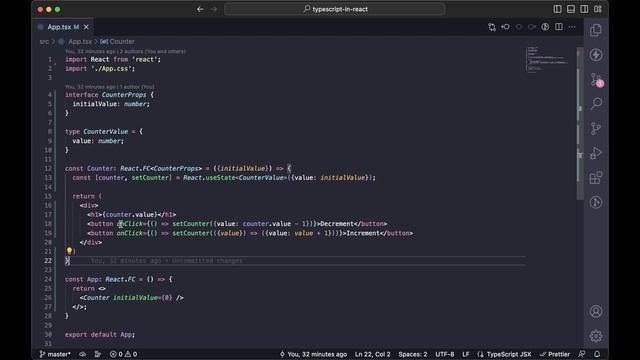Open the Manage gear menu

(x=596, y=336)
